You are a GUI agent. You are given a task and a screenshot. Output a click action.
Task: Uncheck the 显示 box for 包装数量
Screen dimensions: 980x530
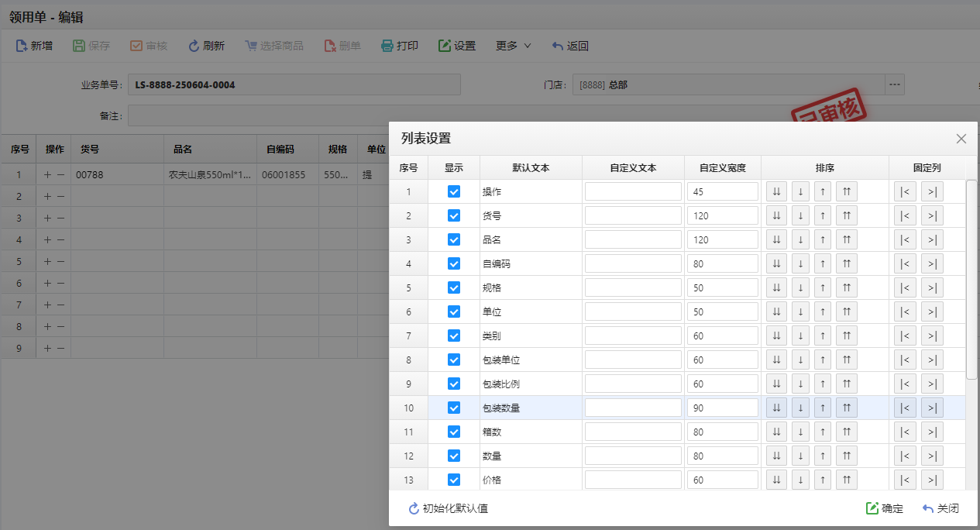(x=454, y=408)
